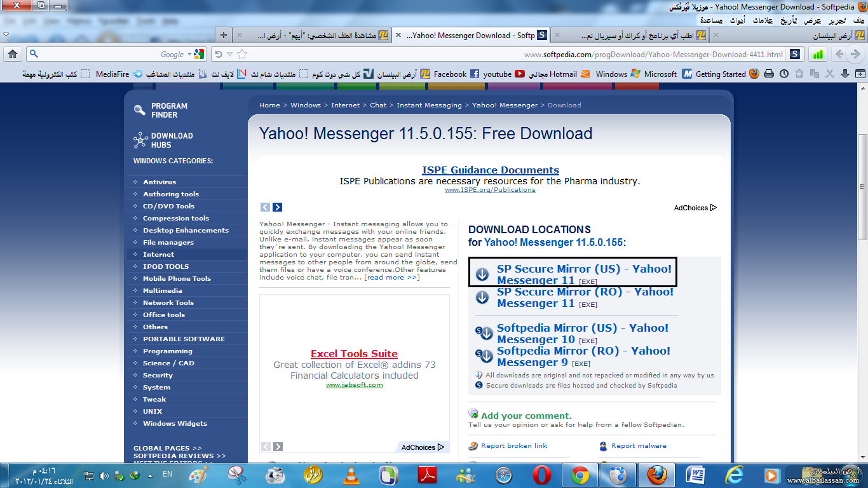
Task: Open the Antivirus category
Action: (x=159, y=182)
